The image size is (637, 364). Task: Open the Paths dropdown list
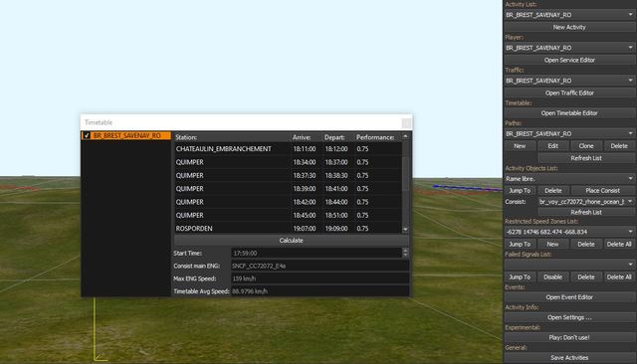[569, 133]
